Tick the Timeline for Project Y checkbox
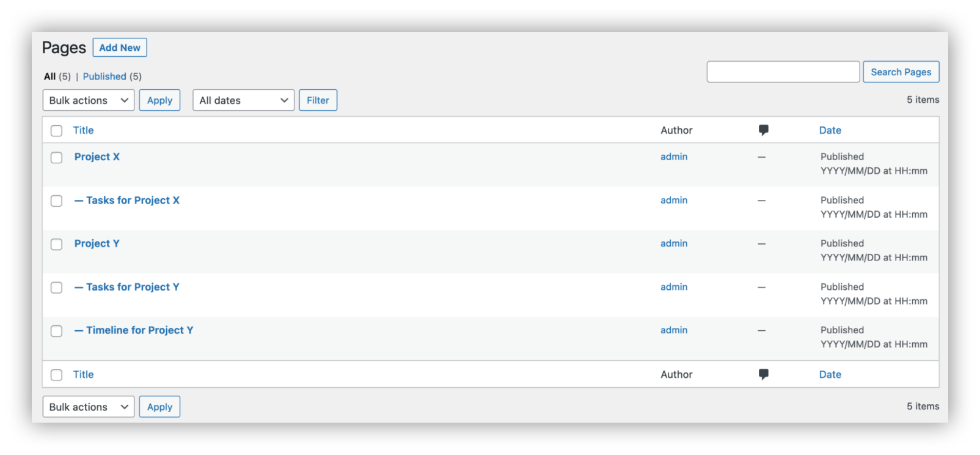The width and height of the screenshot is (980, 455). tap(57, 331)
